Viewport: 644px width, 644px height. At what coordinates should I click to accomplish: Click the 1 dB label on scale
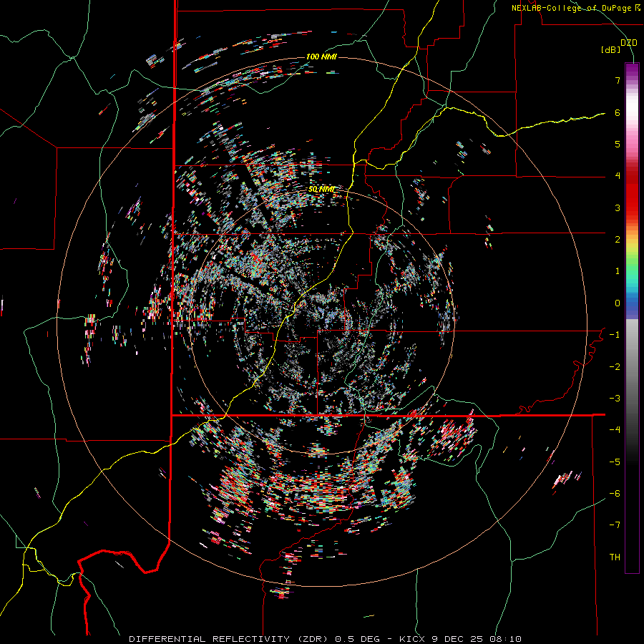pos(618,271)
